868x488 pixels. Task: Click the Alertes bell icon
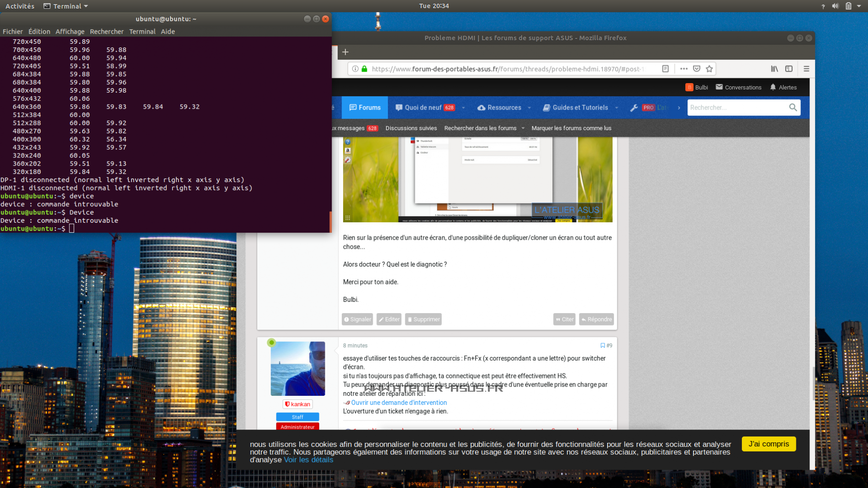773,87
